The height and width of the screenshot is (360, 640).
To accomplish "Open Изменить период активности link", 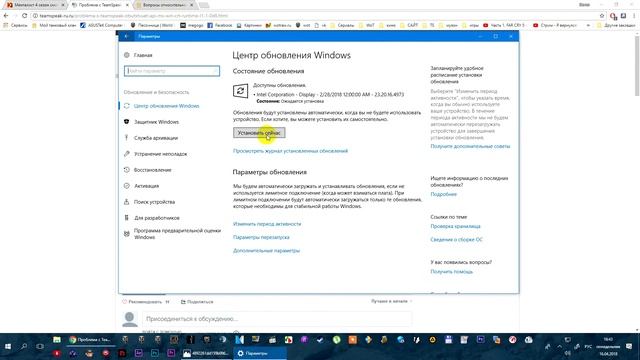I will (x=267, y=224).
